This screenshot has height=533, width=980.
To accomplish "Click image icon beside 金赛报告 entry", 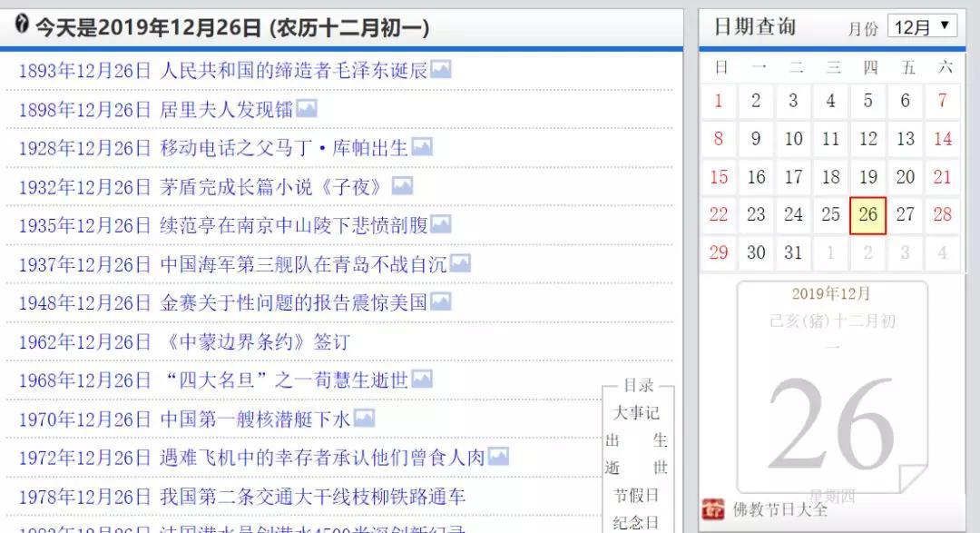I will [440, 302].
